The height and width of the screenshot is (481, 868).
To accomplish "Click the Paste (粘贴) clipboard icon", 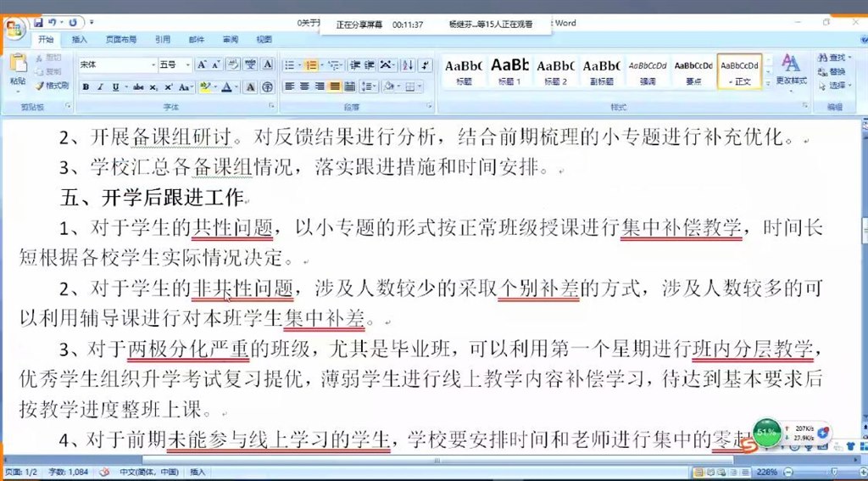I will coord(18,63).
